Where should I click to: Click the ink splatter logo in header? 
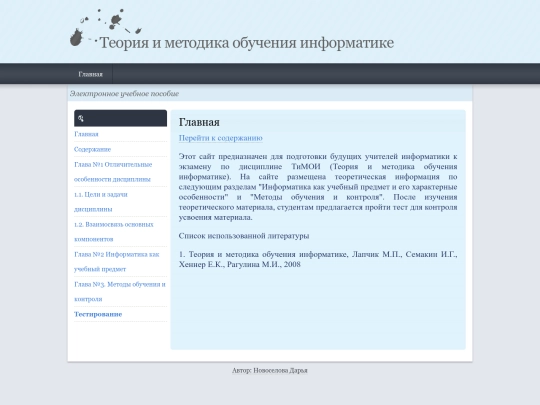[x=106, y=28]
